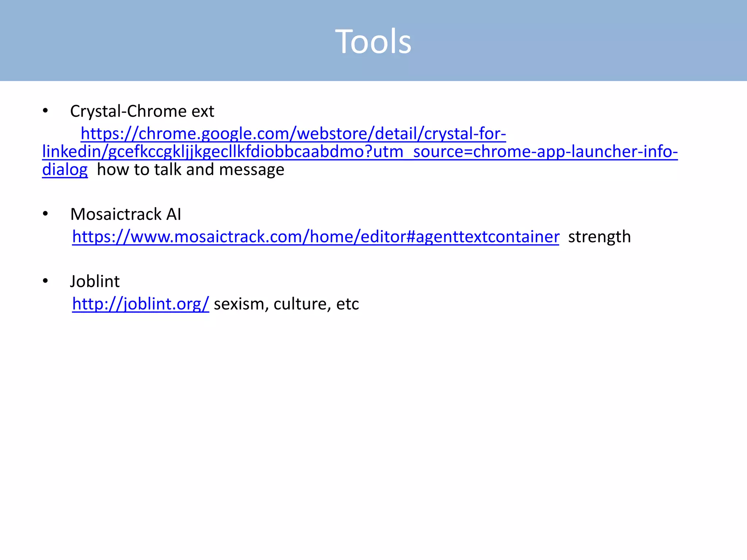Select the 'Crystal-Chrome ext' bullet text
The image size is (747, 560).
point(142,111)
